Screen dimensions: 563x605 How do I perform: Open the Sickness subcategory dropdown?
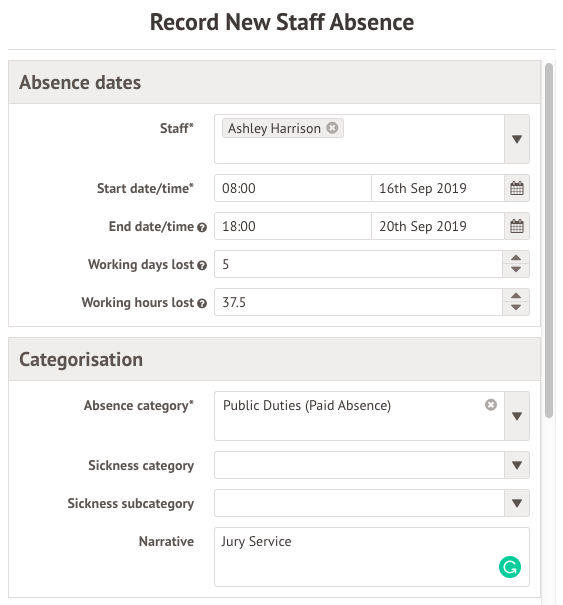(x=517, y=503)
